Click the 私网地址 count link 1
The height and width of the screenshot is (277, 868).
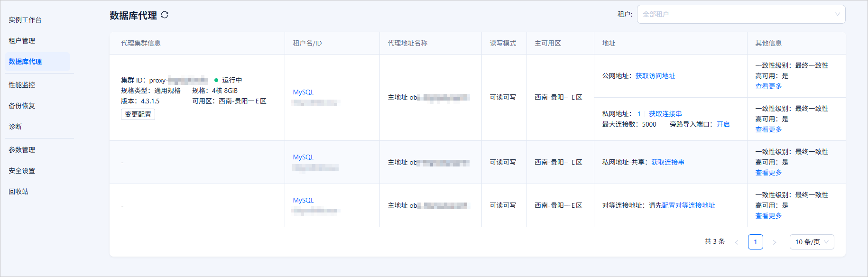point(639,114)
